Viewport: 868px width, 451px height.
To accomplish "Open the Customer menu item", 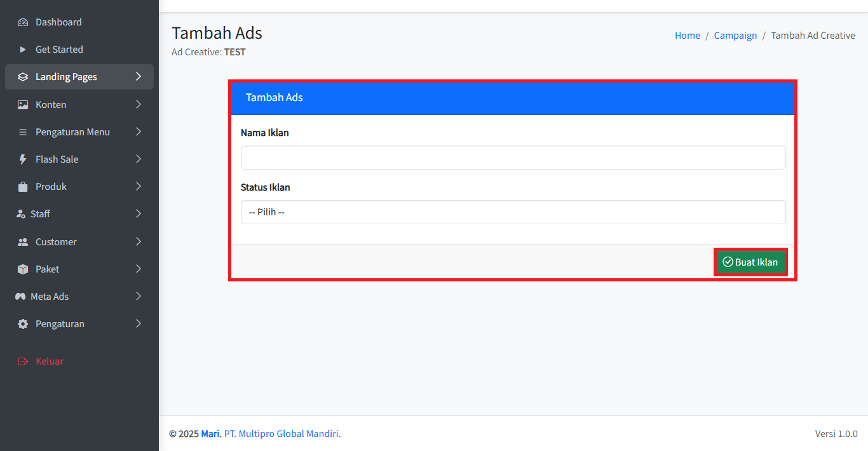I will (x=56, y=242).
